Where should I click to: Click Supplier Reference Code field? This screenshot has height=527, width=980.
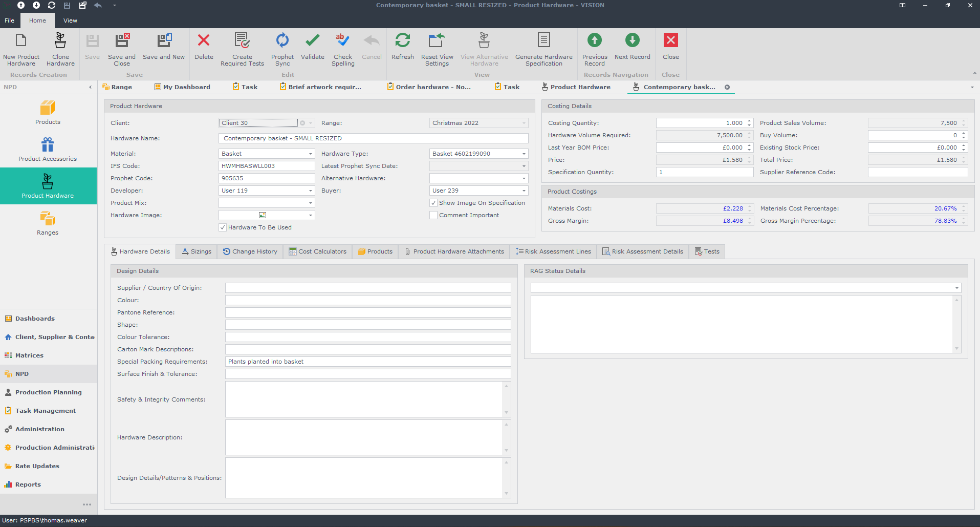coord(918,172)
